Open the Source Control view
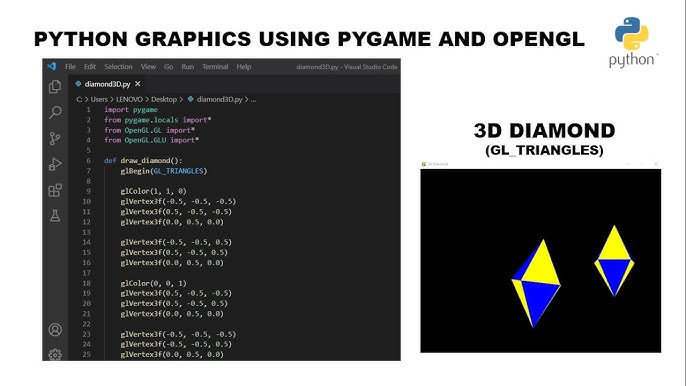The width and height of the screenshot is (686, 386). coord(55,138)
